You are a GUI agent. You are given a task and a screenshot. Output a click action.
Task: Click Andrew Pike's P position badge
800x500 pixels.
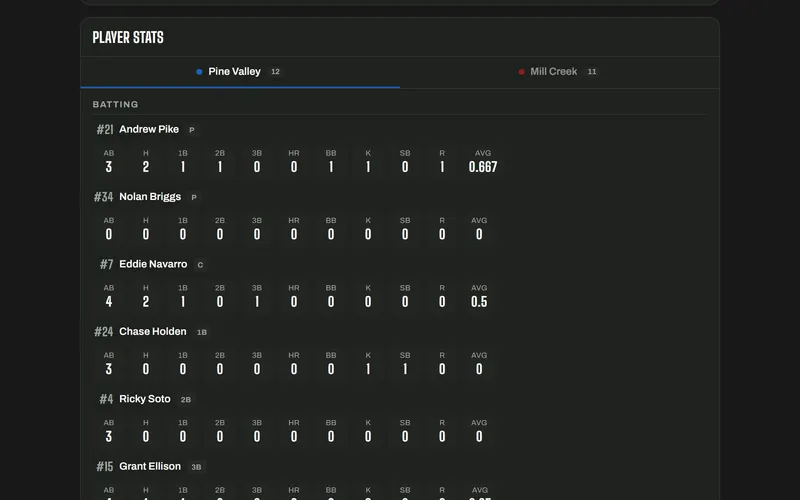(x=192, y=130)
